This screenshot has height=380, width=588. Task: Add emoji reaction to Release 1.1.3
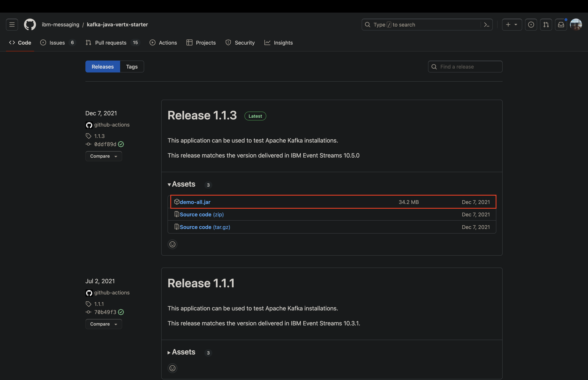pos(172,244)
